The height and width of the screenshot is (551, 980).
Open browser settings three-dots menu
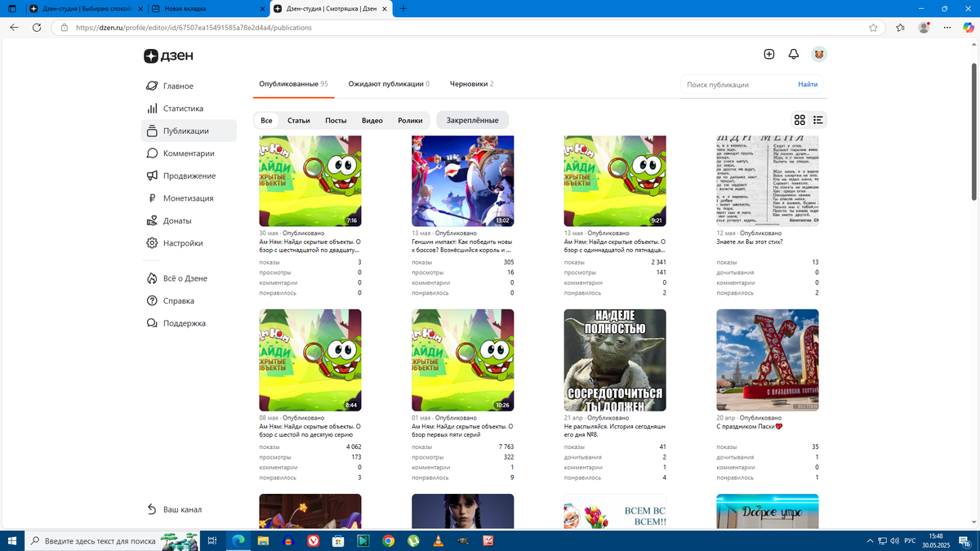tap(946, 27)
